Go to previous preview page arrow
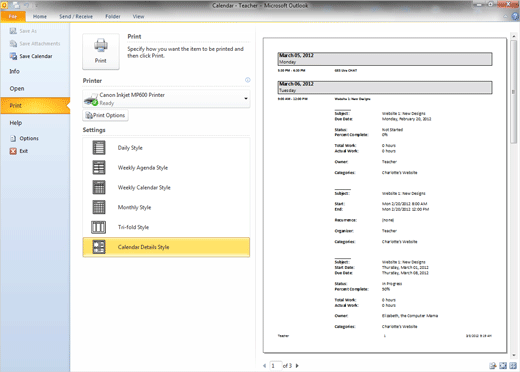 pos(265,366)
